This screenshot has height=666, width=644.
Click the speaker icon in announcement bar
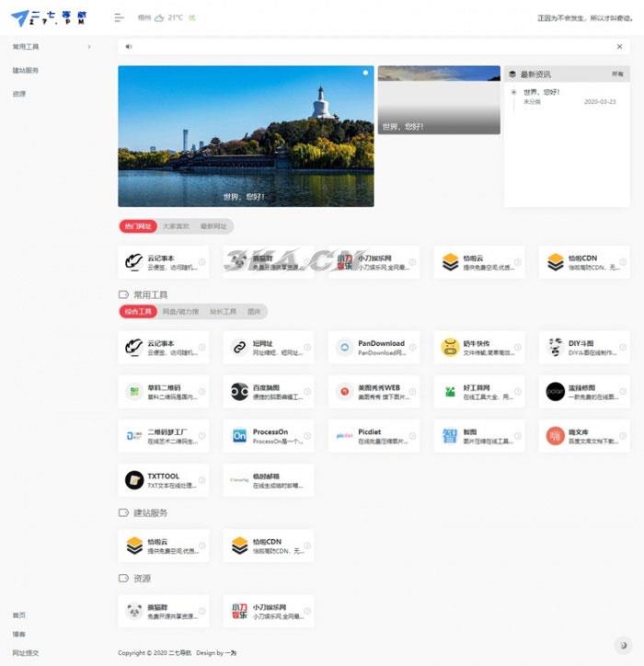click(x=128, y=46)
